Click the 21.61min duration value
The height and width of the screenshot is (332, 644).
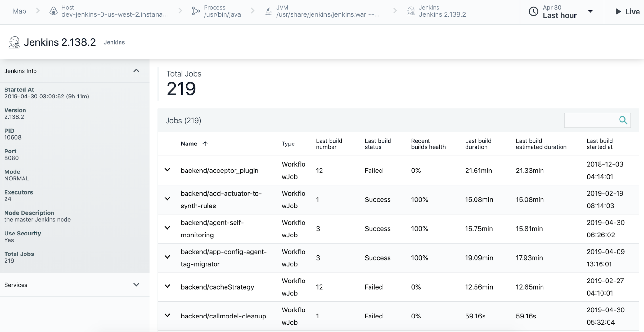(478, 171)
